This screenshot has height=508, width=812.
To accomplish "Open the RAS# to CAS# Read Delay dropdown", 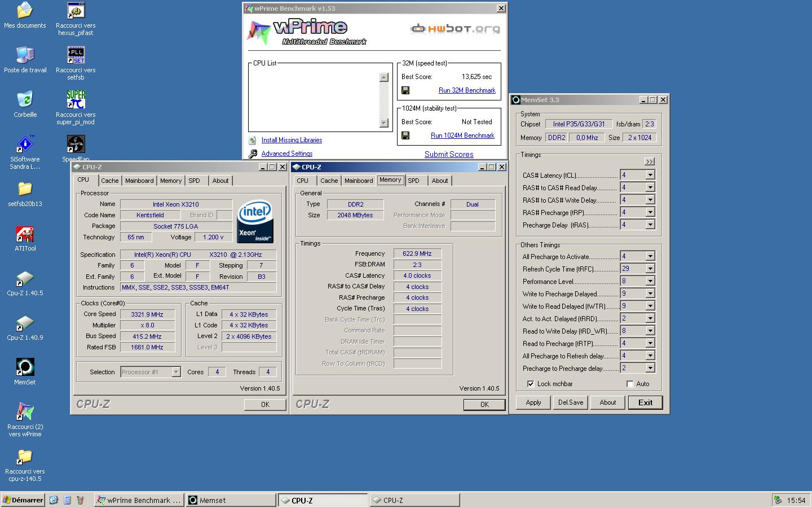I will (x=650, y=187).
